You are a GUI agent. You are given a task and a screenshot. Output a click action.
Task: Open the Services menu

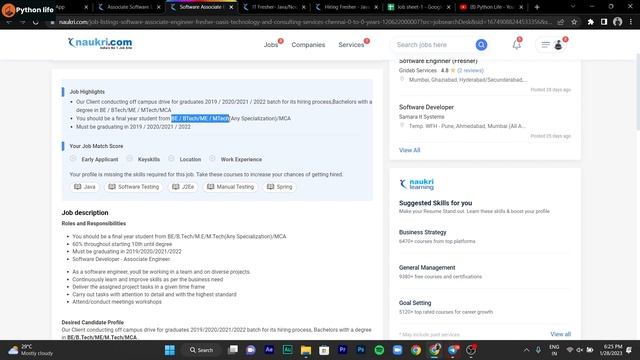tap(351, 45)
